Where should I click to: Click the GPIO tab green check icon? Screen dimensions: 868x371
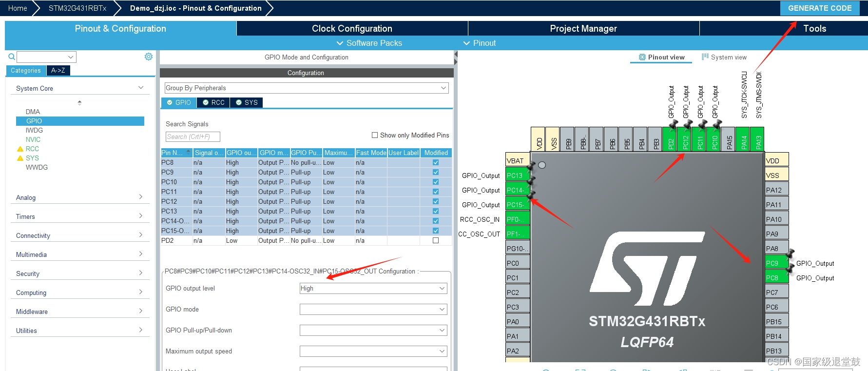click(170, 102)
